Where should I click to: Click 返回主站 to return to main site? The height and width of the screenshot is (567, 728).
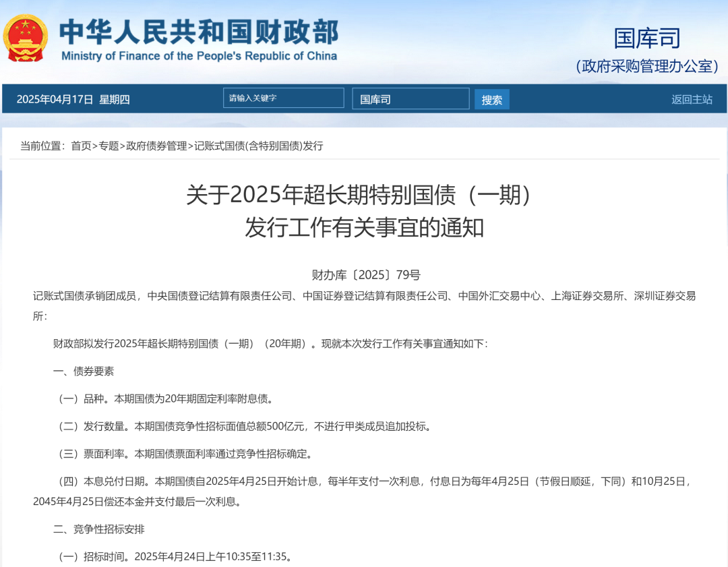pos(692,98)
